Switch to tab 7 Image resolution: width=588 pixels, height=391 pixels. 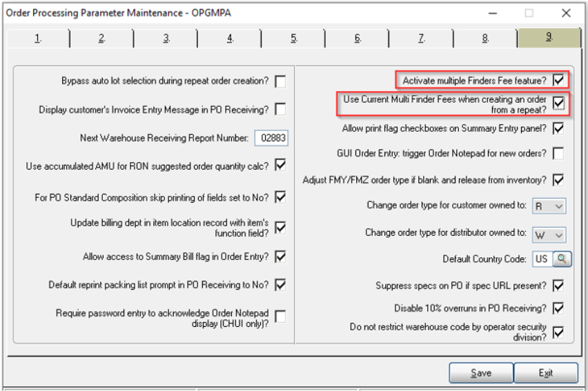(421, 38)
